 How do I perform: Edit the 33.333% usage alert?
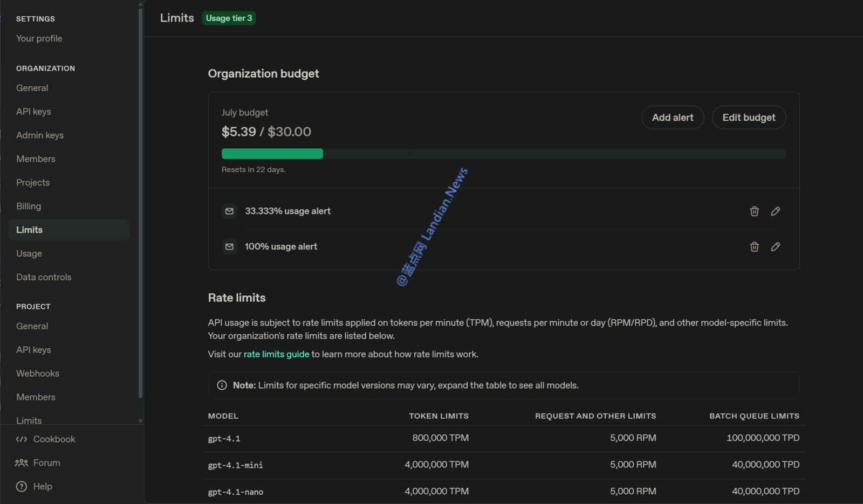tap(775, 211)
